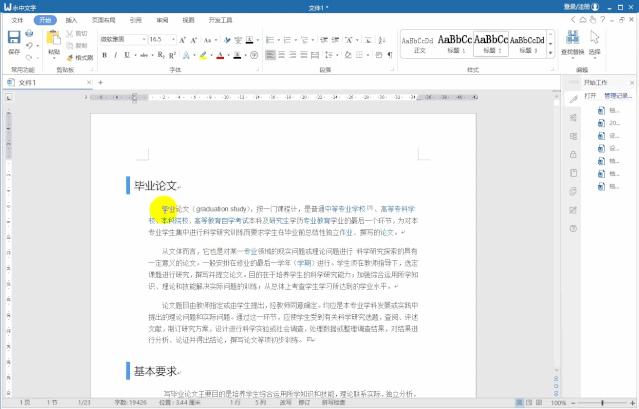
Task: Toggle Bold formatting
Action: (105, 55)
